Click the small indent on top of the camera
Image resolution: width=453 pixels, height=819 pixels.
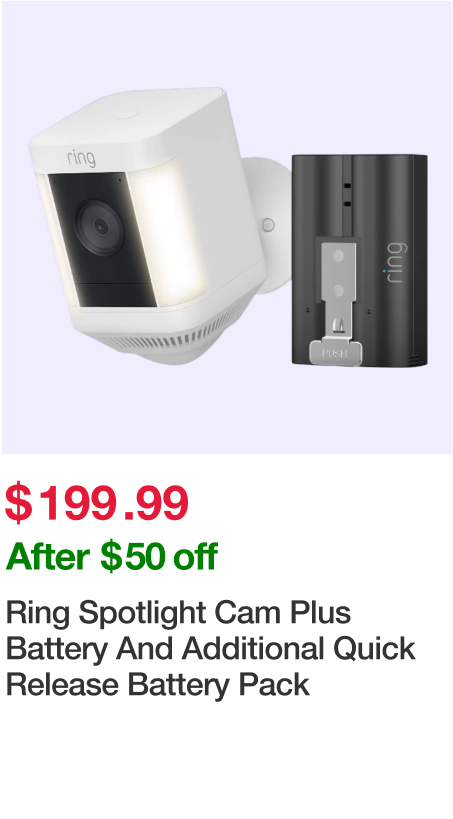coord(127,114)
